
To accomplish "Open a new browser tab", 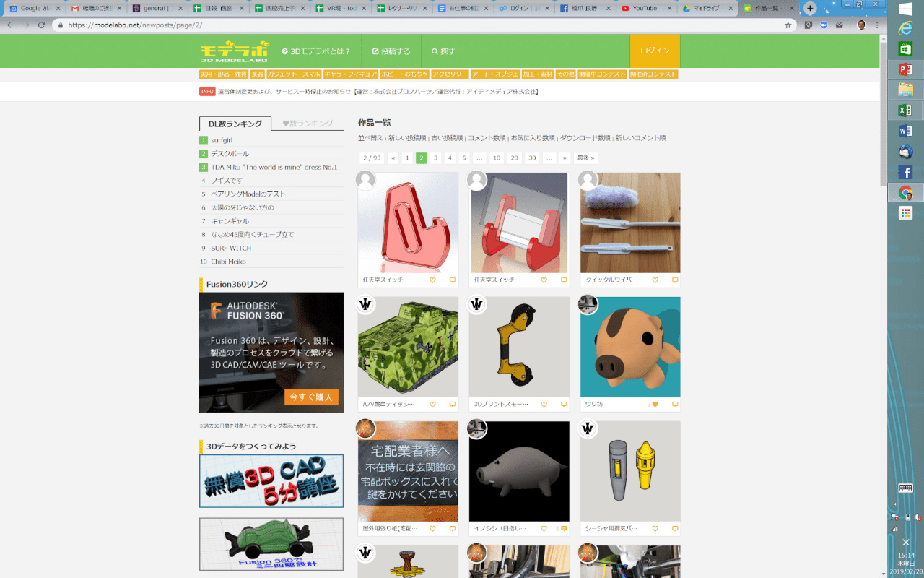I will pyautogui.click(x=810, y=8).
